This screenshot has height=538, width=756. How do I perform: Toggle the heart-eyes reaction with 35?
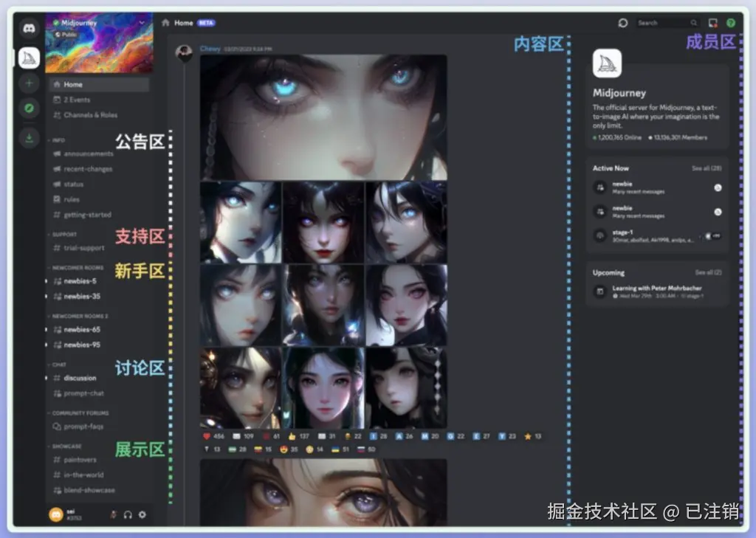point(289,449)
